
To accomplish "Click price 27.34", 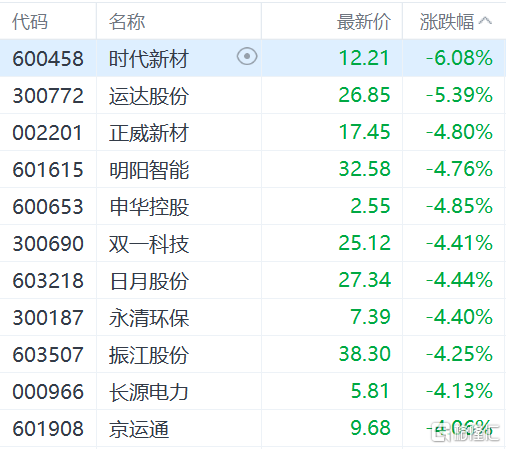I will (x=364, y=280).
